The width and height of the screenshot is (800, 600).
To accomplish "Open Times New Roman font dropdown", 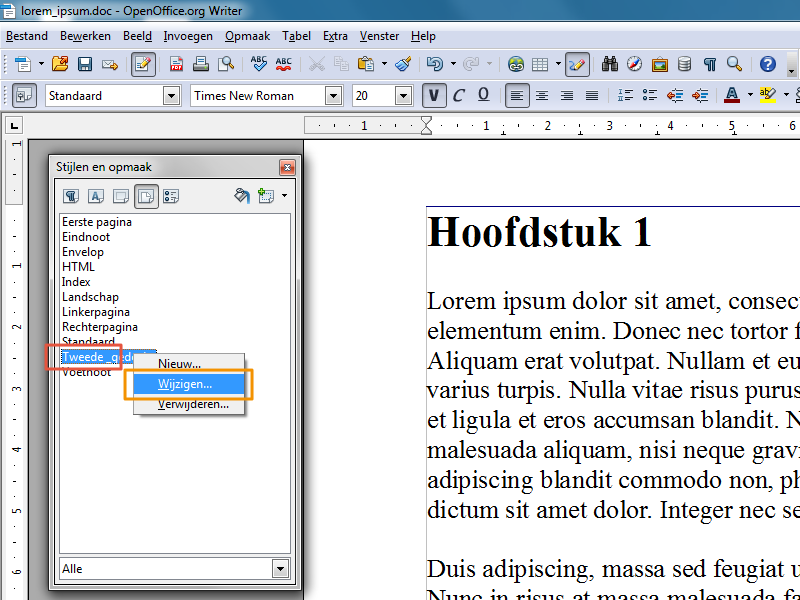I will click(333, 96).
